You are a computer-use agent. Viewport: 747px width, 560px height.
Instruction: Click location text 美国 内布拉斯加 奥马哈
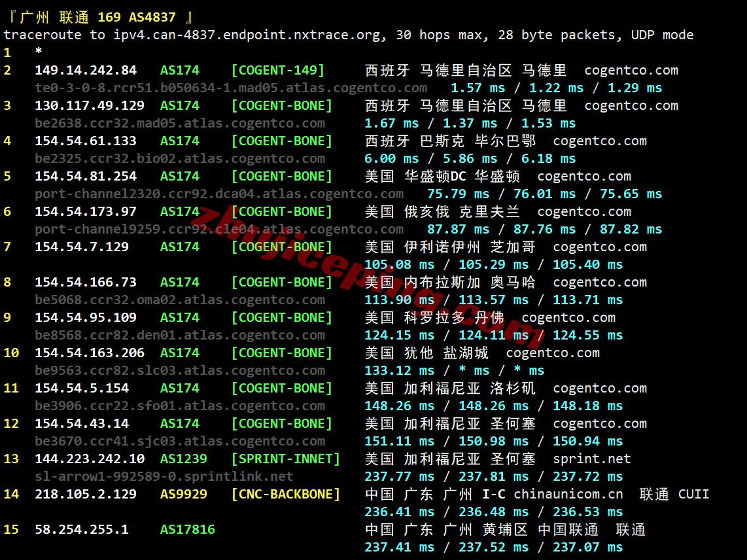pyautogui.click(x=450, y=282)
